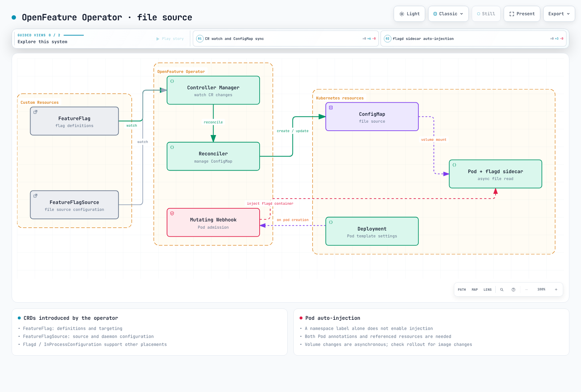Screen dimensions: 581x392
Task: Click the external-link icon on FeatureFlagSource
Action: tap(35, 196)
